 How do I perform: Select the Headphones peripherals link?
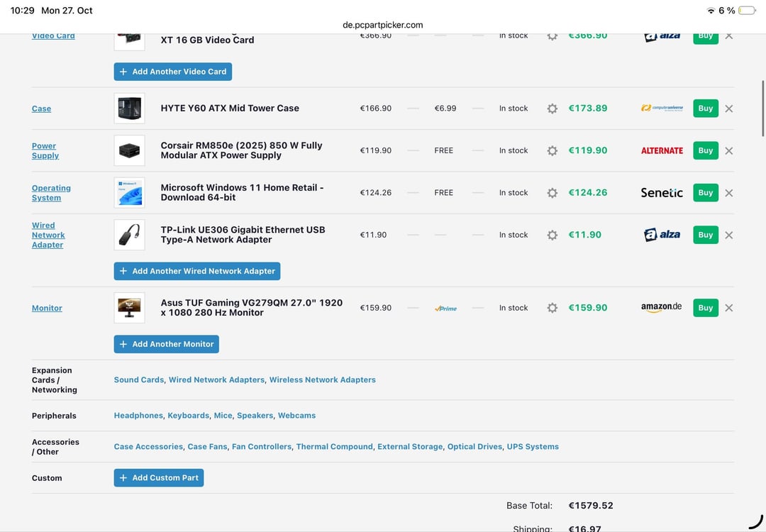(138, 416)
